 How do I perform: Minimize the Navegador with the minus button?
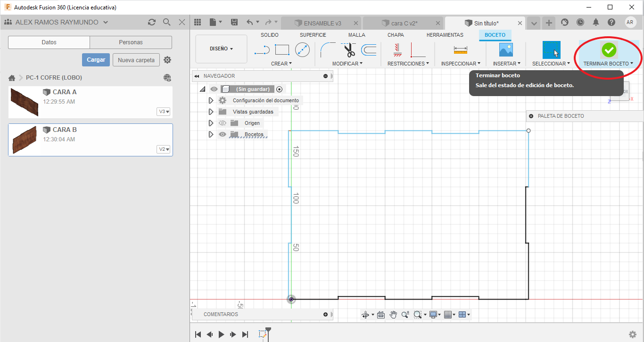(x=325, y=76)
